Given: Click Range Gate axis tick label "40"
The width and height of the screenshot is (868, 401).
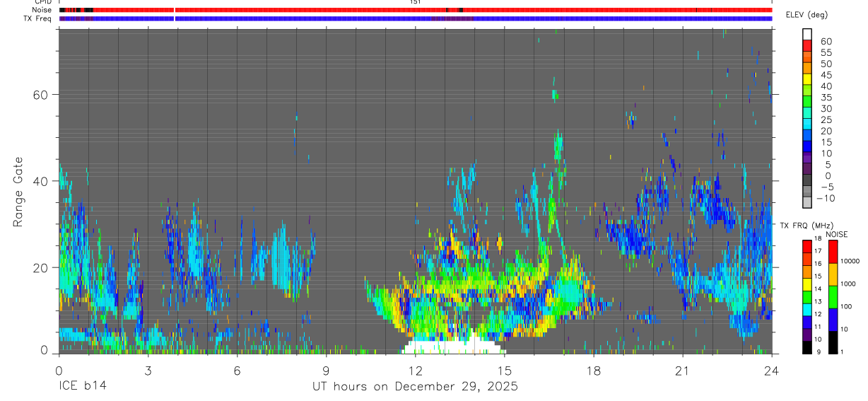Looking at the screenshot, I should [40, 181].
